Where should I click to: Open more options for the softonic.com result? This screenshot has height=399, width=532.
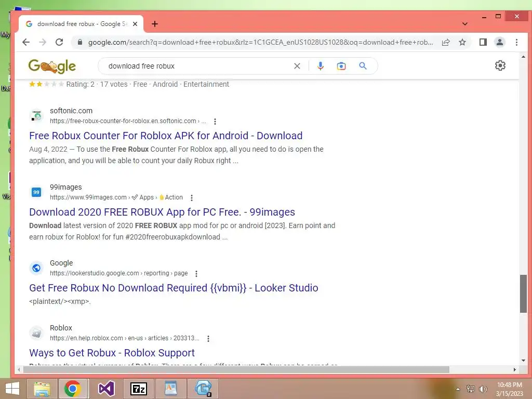click(x=215, y=121)
